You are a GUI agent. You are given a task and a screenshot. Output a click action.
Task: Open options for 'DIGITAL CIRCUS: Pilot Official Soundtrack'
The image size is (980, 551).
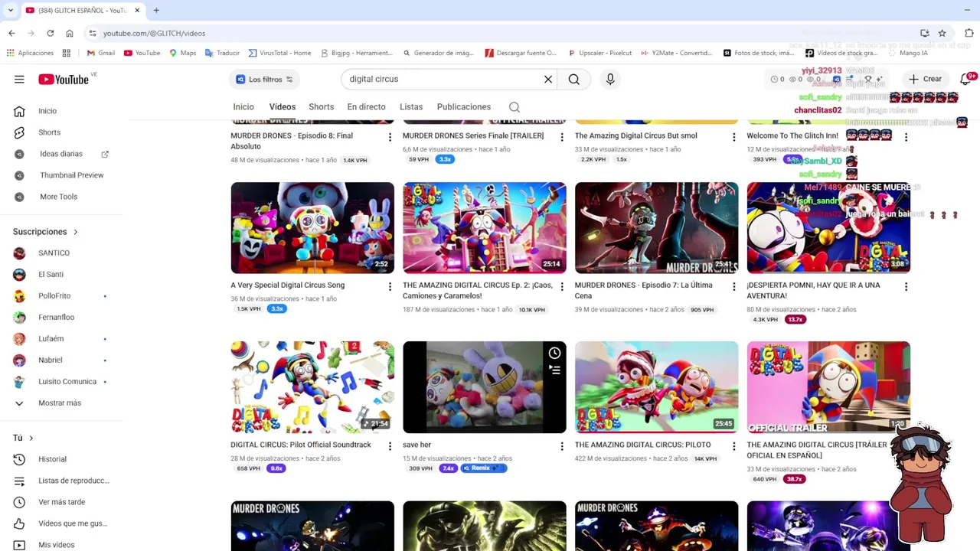pyautogui.click(x=390, y=446)
